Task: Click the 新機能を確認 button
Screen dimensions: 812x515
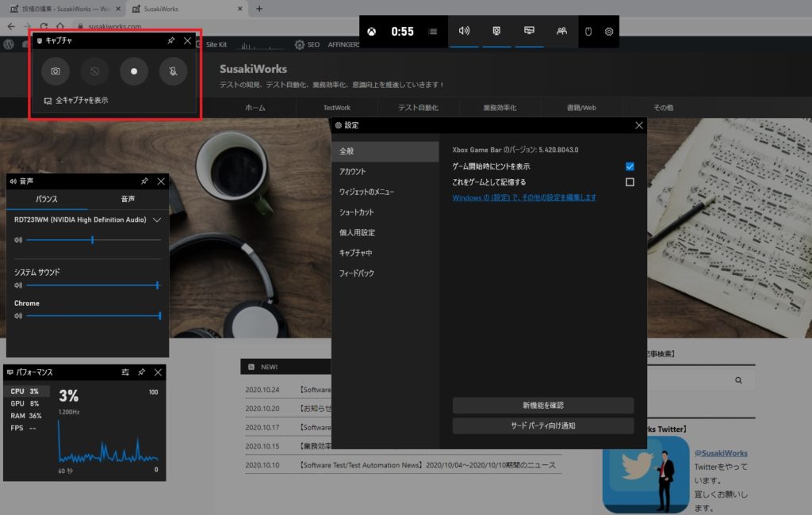Action: click(542, 406)
